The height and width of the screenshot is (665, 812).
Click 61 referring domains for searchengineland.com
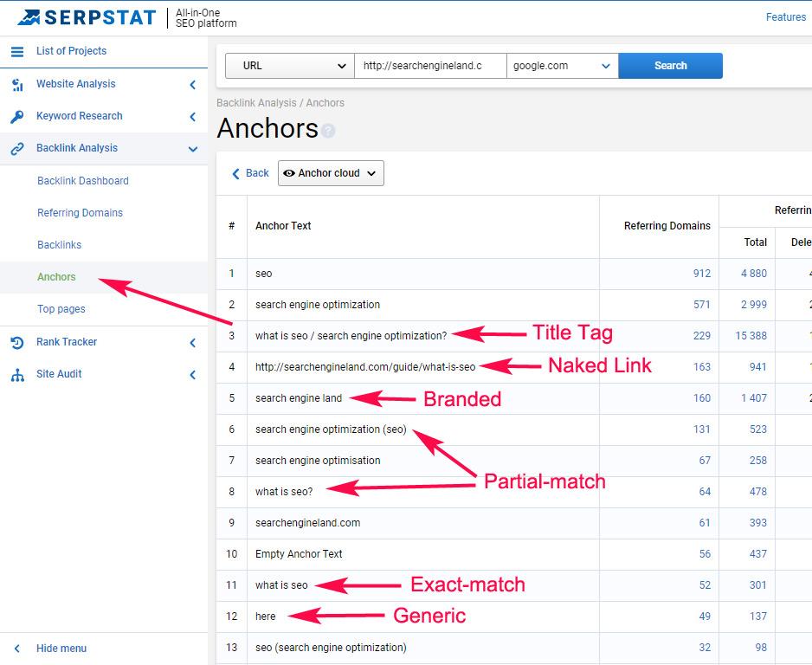pos(705,523)
